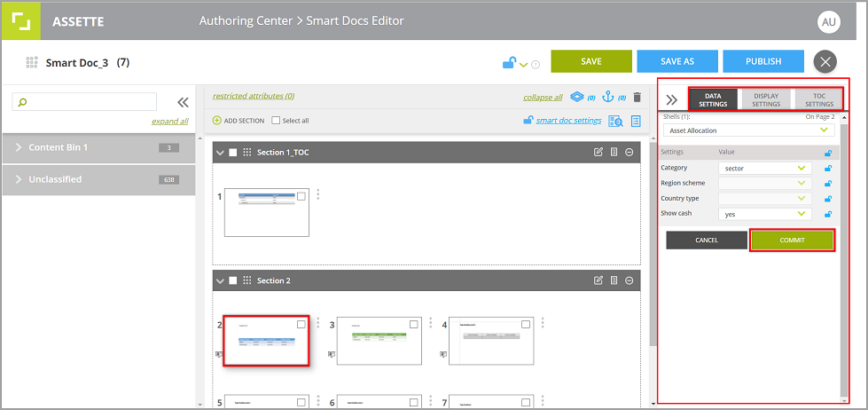Open lock options chevron beside lock icon

524,66
